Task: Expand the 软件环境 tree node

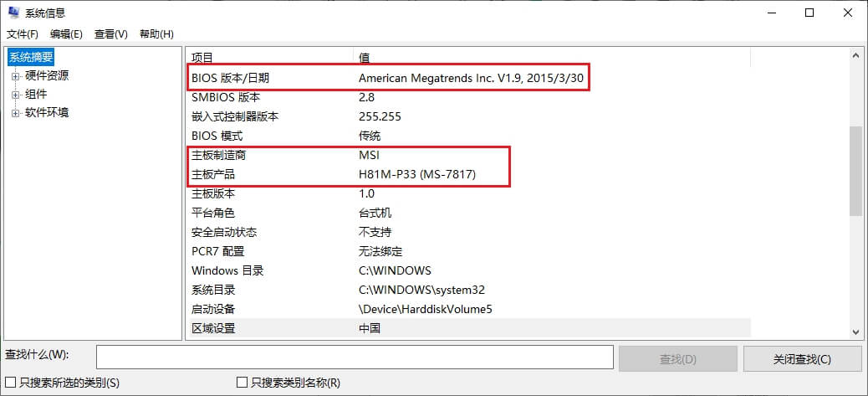Action: coord(16,113)
